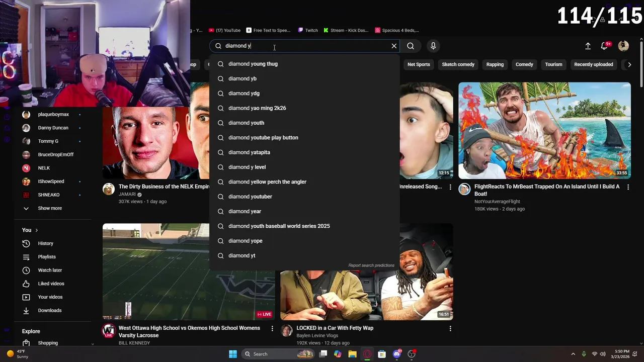Open the MrBeast island video thumbnail
The image size is (644, 362).
pos(544,130)
